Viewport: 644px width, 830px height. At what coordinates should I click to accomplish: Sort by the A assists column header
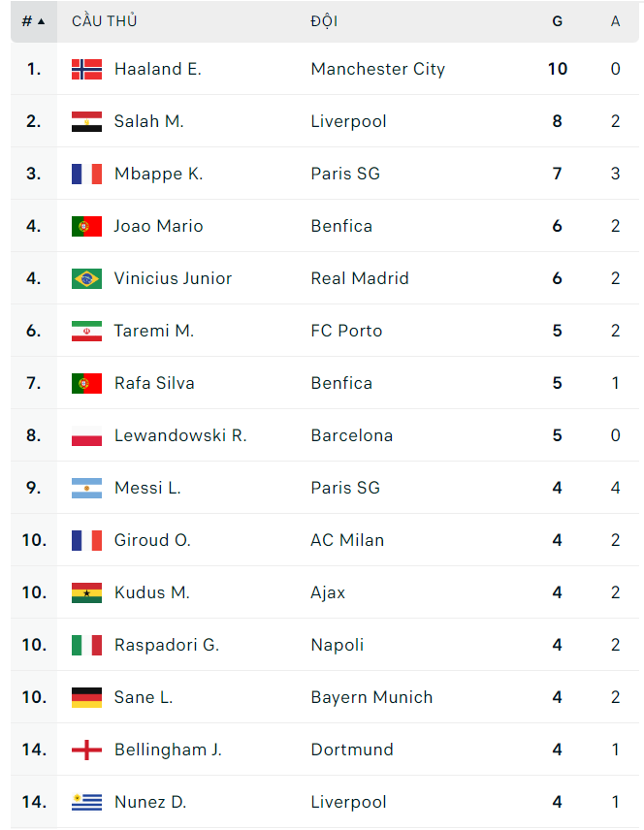point(615,21)
